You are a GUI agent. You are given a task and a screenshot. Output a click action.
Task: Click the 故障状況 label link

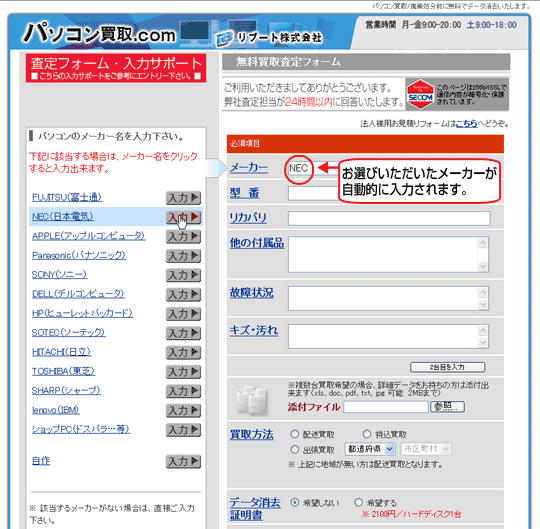click(x=252, y=293)
